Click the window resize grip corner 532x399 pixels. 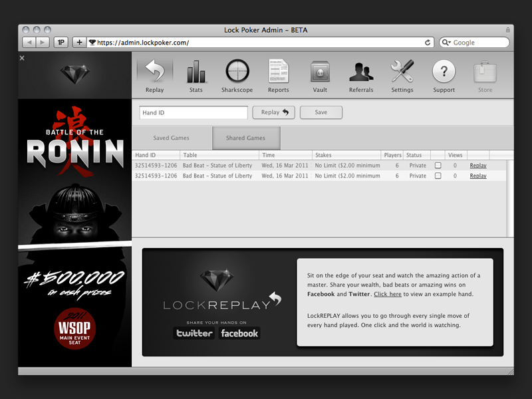coord(511,372)
